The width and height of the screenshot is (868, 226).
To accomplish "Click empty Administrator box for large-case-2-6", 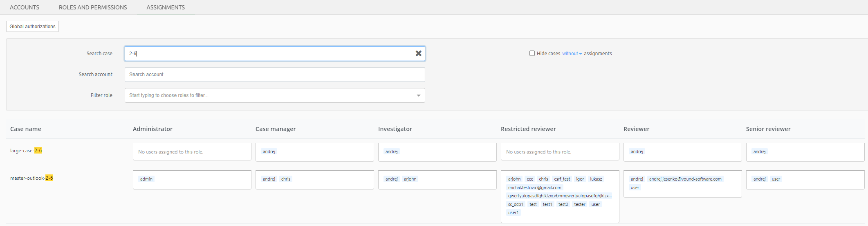I will coord(192,152).
